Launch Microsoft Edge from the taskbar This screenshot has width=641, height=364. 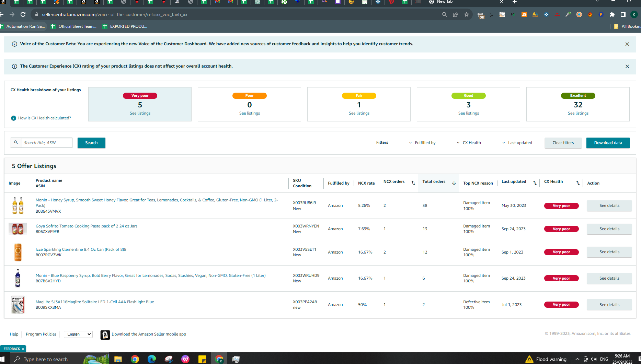(x=151, y=359)
